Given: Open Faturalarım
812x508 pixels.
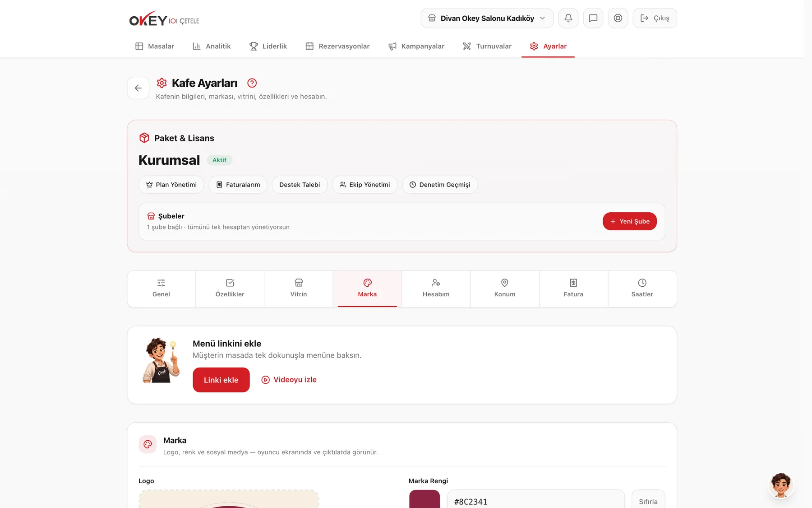Looking at the screenshot, I should 238,185.
